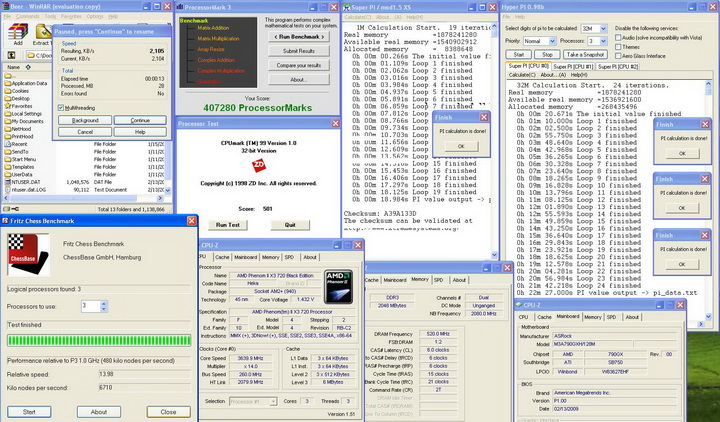Image resolution: width=720 pixels, height=422 pixels.
Task: Click the WinRAR Extract To icon
Action: coord(43,32)
